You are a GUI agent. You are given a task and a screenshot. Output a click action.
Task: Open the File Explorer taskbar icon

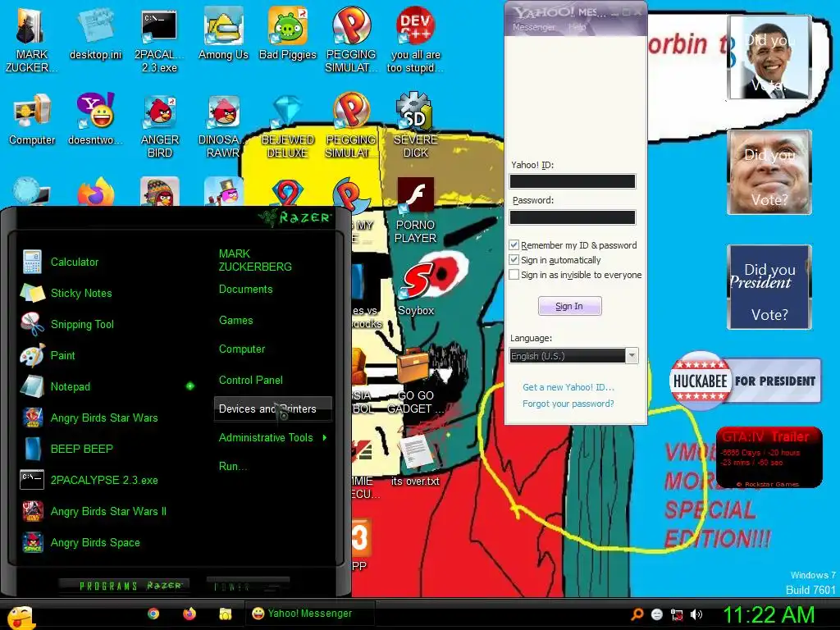(225, 614)
